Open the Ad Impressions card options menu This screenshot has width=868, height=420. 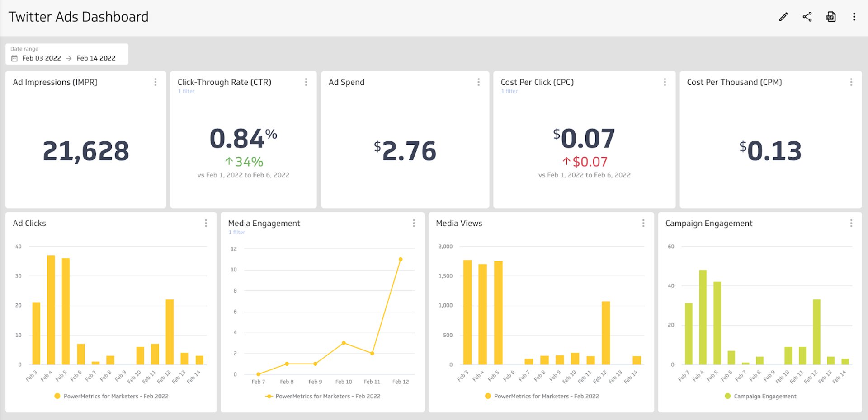pyautogui.click(x=156, y=82)
